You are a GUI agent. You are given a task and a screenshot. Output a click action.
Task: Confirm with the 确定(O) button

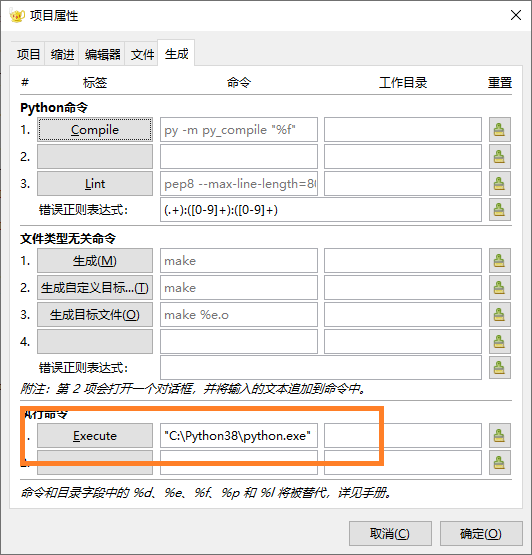(x=481, y=533)
